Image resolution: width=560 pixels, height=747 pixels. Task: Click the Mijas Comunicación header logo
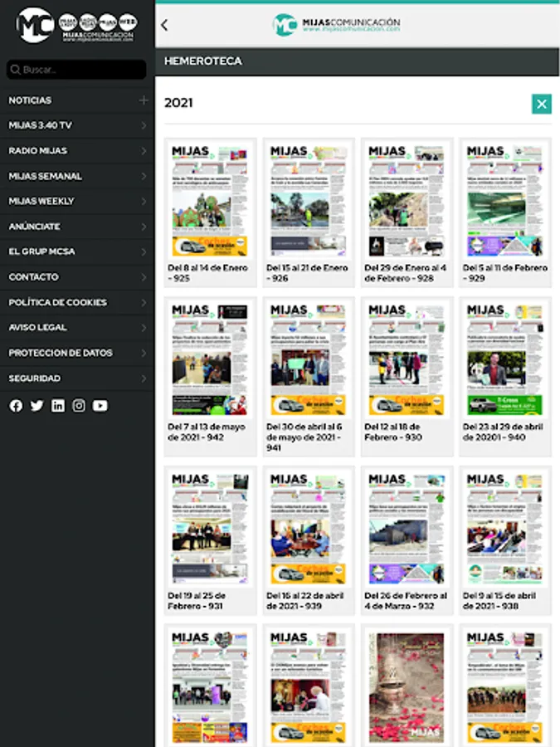point(336,25)
